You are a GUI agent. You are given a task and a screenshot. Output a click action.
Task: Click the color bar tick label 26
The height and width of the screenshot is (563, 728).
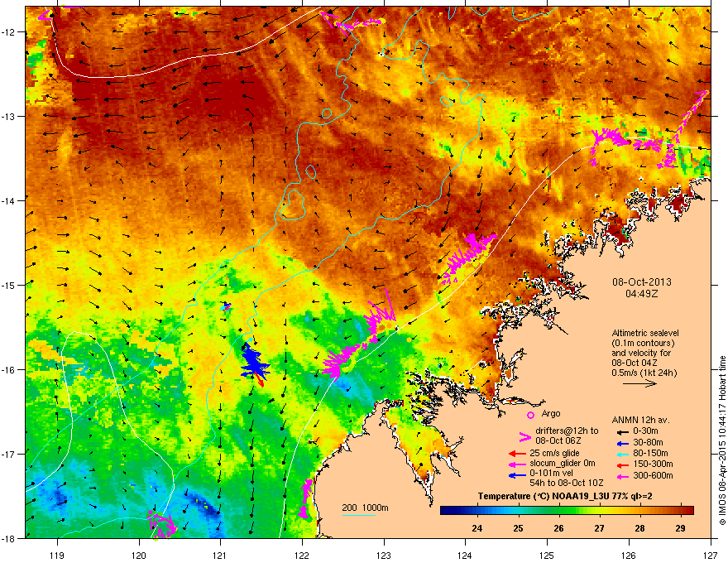(559, 528)
